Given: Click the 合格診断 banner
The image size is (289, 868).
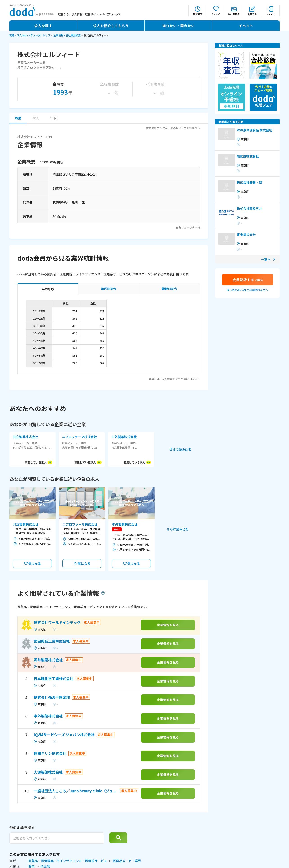Looking at the screenshot, I should click(263, 65).
